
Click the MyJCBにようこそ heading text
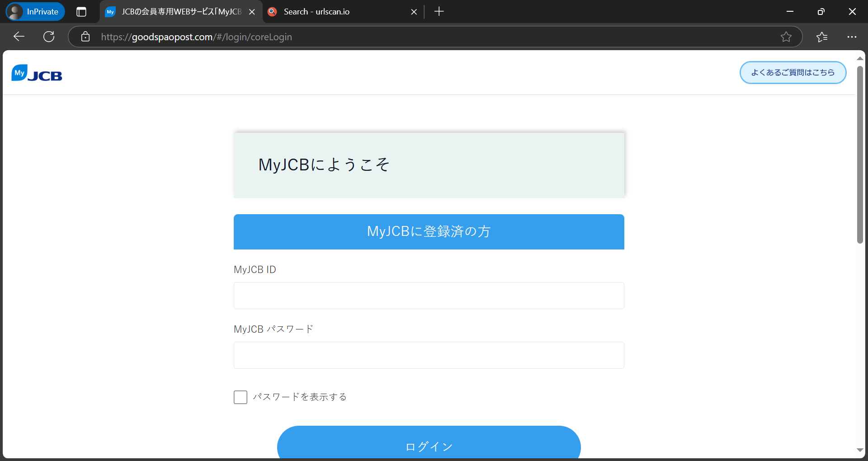click(324, 165)
